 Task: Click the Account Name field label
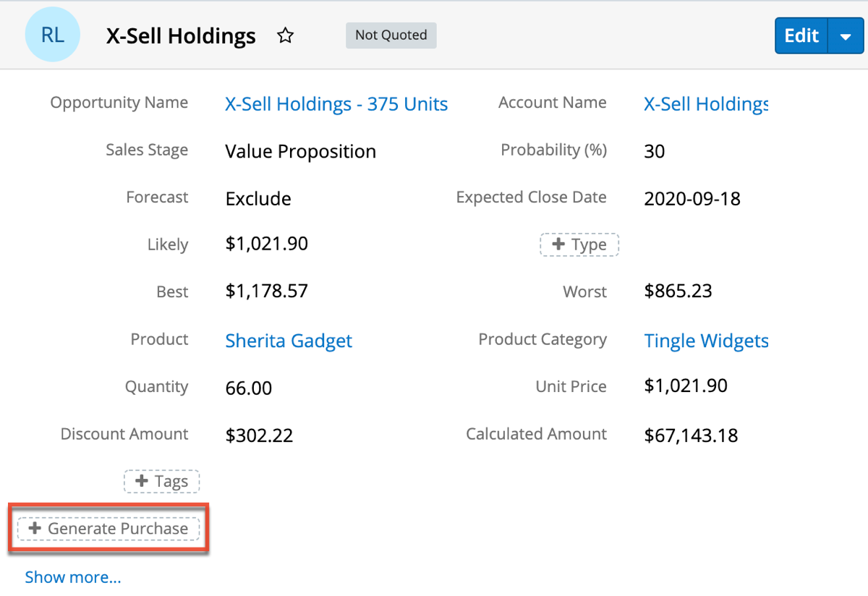[553, 103]
